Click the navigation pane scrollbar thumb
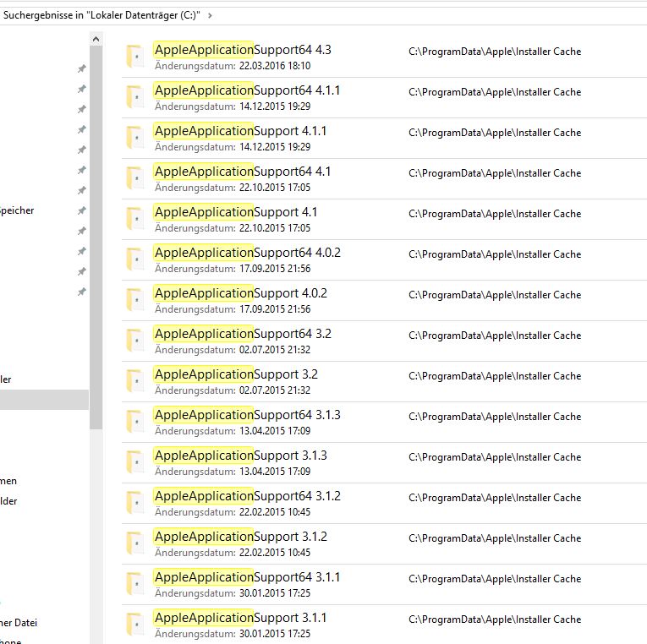 click(96, 237)
